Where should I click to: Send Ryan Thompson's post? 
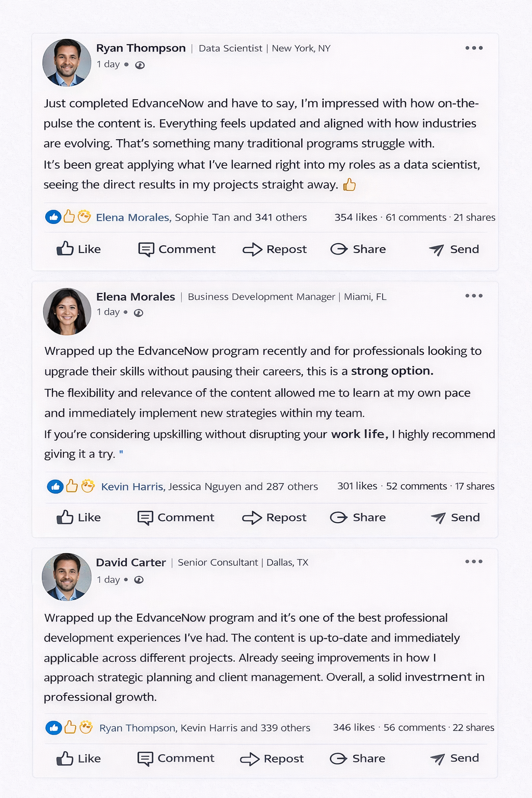454,249
